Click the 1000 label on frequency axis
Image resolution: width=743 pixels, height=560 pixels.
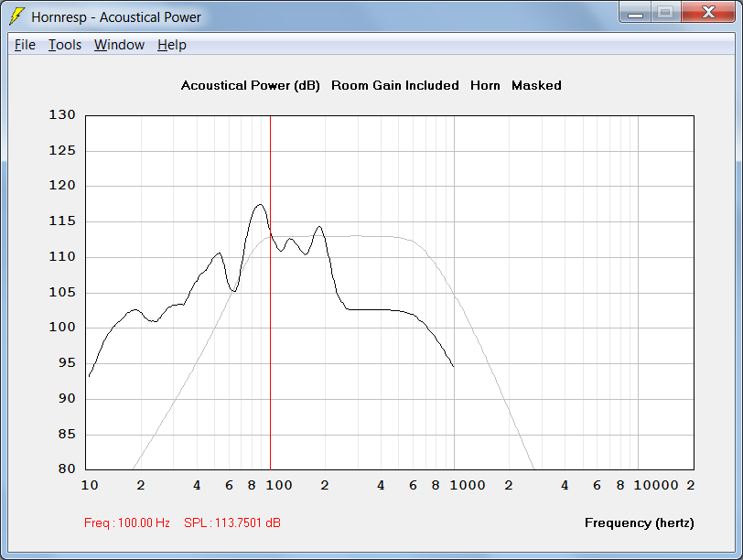(468, 485)
